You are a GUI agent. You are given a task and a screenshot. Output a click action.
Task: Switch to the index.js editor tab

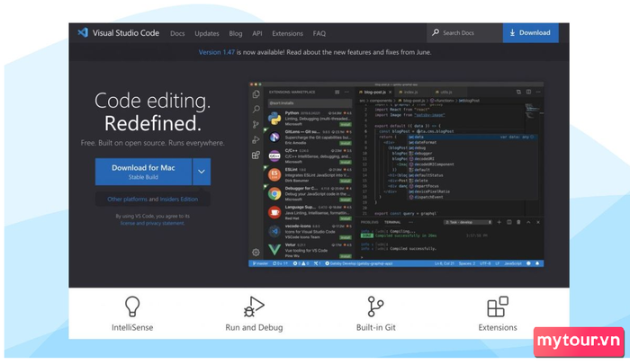409,93
